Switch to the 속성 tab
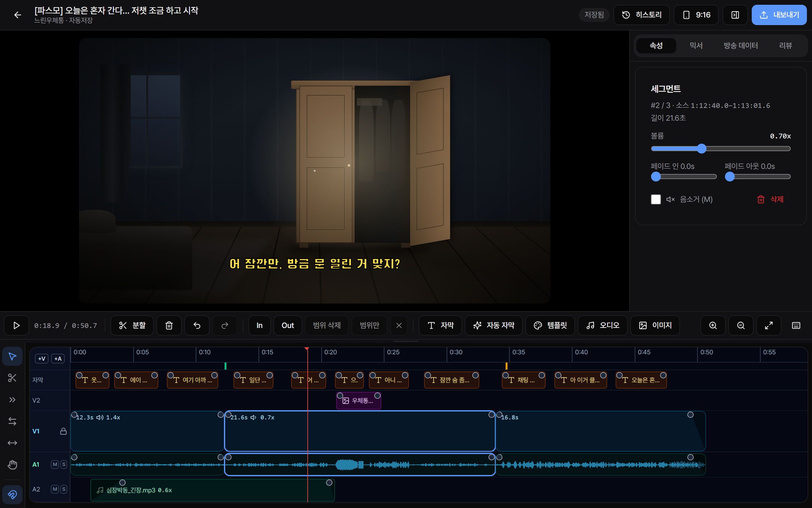The width and height of the screenshot is (812, 508). click(x=656, y=45)
